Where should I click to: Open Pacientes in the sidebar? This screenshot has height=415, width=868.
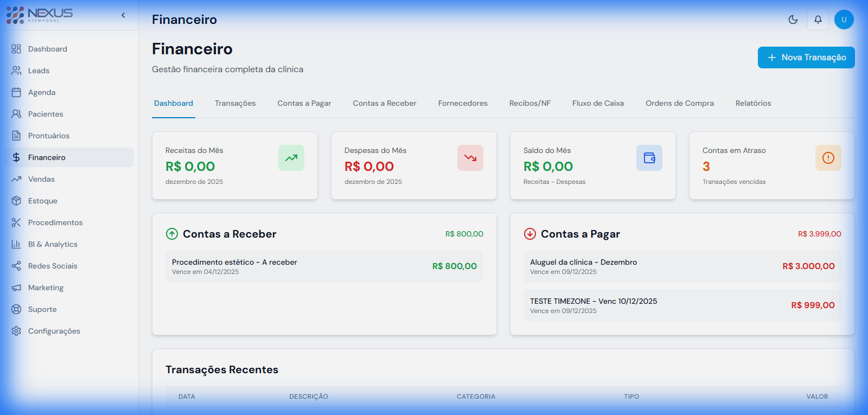pyautogui.click(x=69, y=114)
